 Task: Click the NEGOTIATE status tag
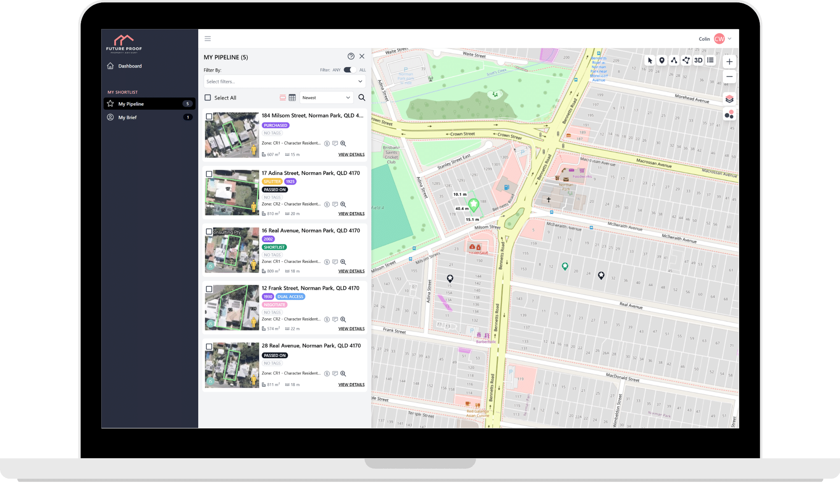(x=275, y=304)
